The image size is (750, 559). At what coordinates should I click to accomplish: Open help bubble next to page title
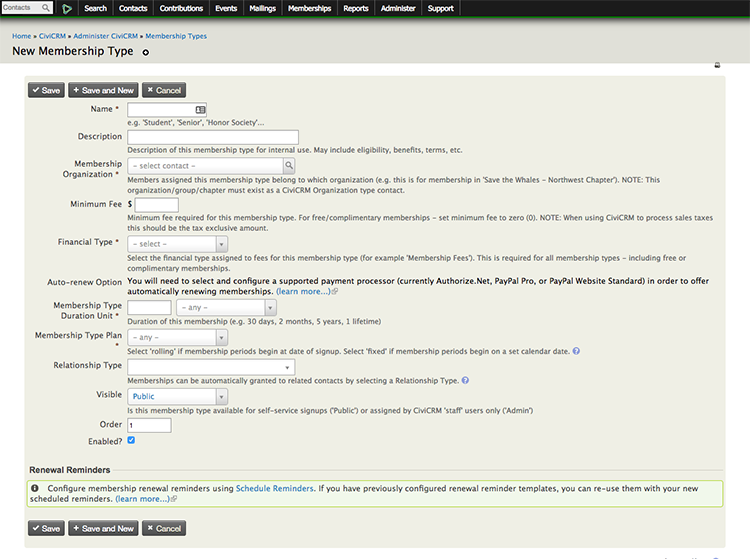(x=146, y=53)
